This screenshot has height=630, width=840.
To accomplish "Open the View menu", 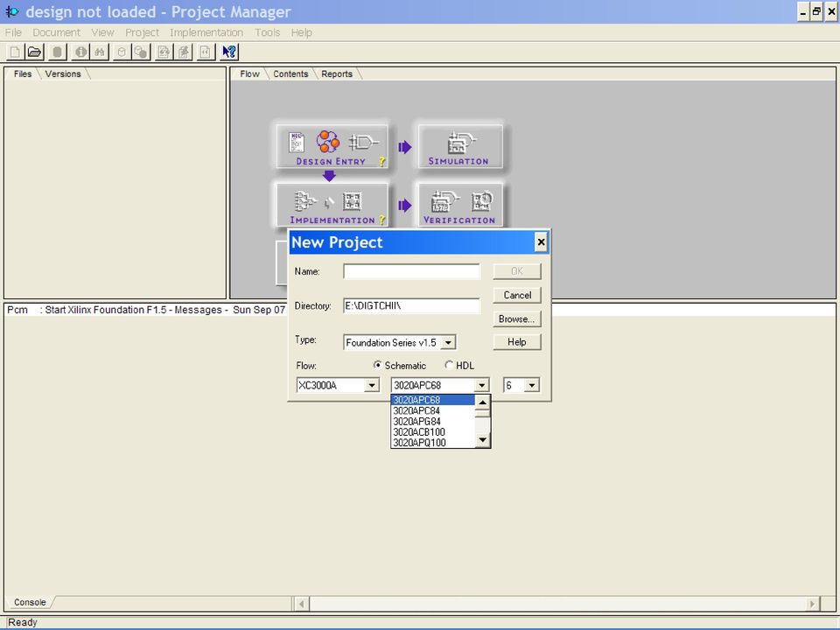I will 102,32.
